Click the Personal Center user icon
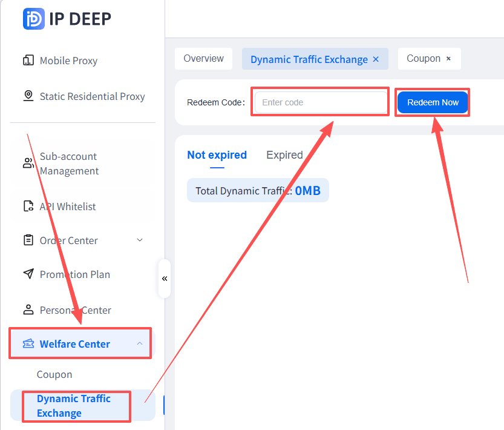Screen dimensions: 504x430 tap(28, 309)
